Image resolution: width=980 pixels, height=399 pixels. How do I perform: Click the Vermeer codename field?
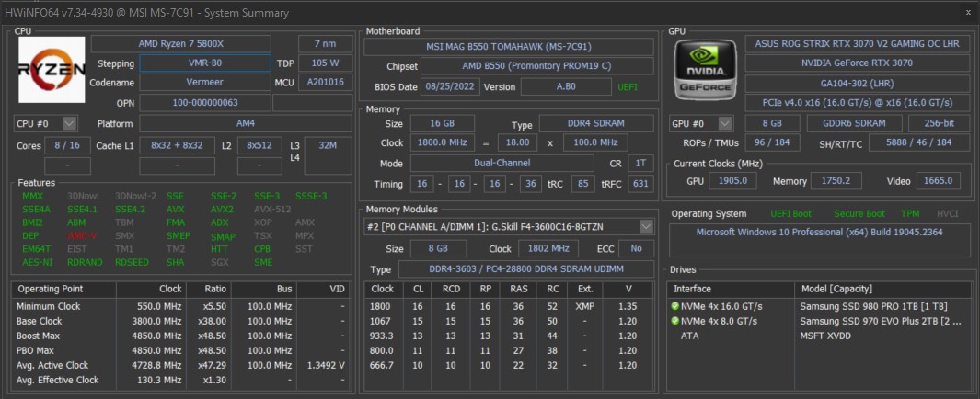tap(205, 83)
